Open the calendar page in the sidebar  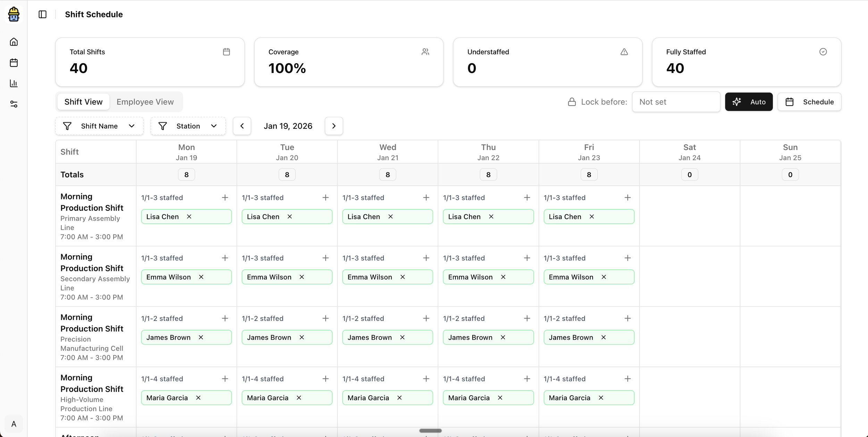tap(14, 63)
